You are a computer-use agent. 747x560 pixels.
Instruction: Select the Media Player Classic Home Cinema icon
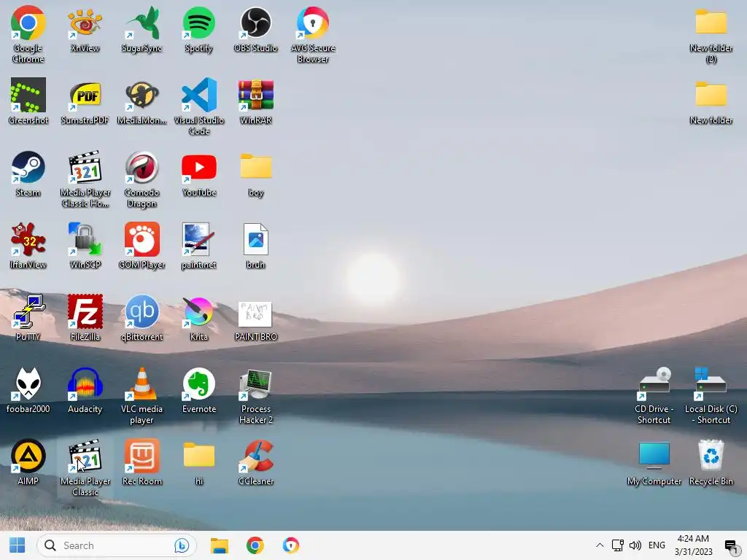coord(85,167)
